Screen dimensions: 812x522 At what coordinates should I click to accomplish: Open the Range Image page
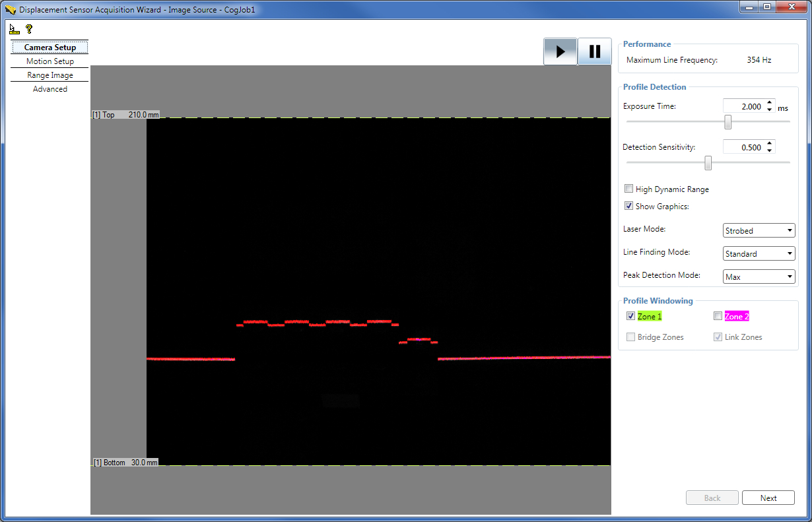pyautogui.click(x=50, y=75)
